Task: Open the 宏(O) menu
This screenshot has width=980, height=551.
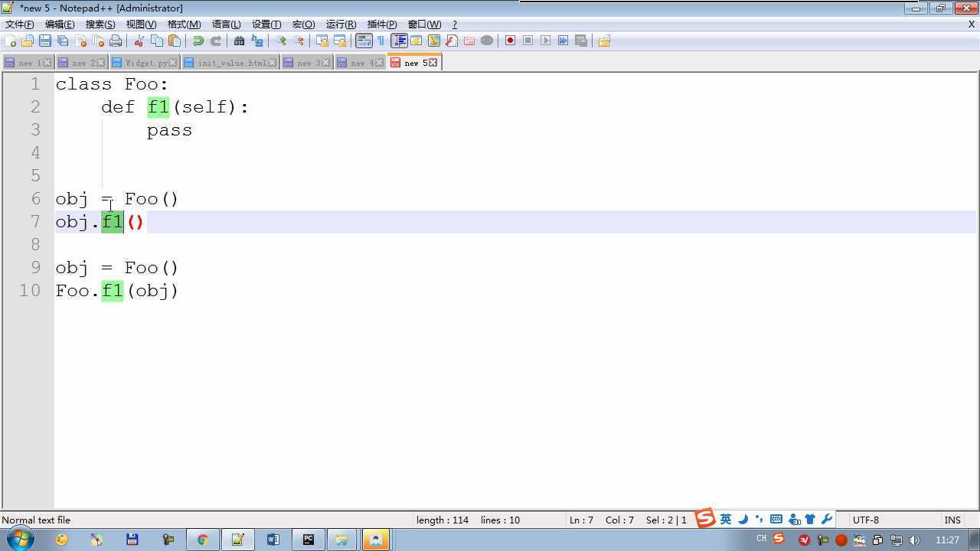Action: tap(303, 24)
